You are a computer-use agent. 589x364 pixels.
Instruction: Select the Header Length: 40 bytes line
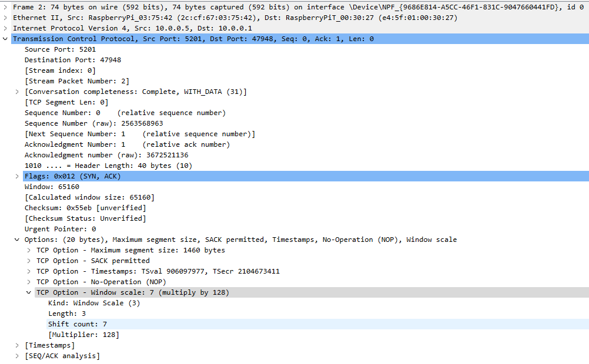click(108, 166)
